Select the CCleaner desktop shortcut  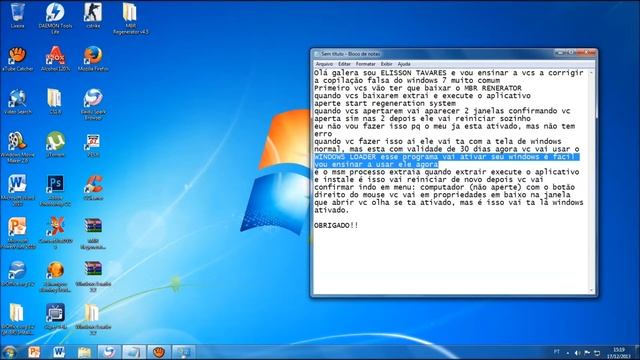click(x=93, y=188)
